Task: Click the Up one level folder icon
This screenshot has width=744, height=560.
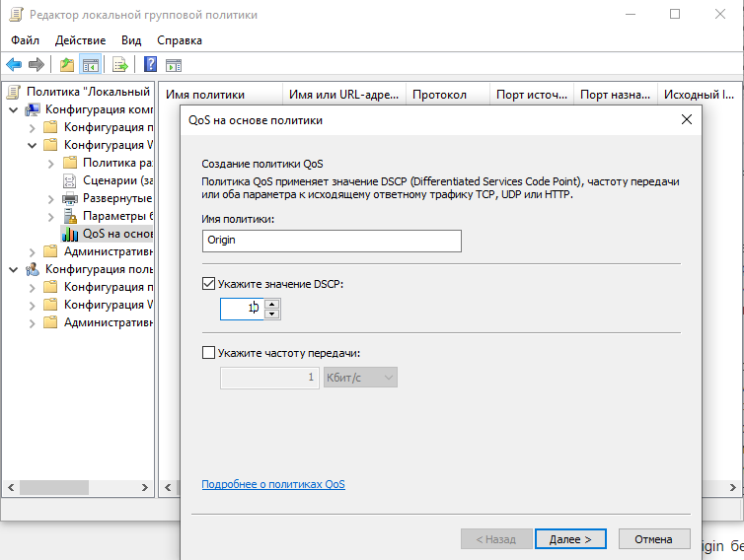Action: (67, 64)
